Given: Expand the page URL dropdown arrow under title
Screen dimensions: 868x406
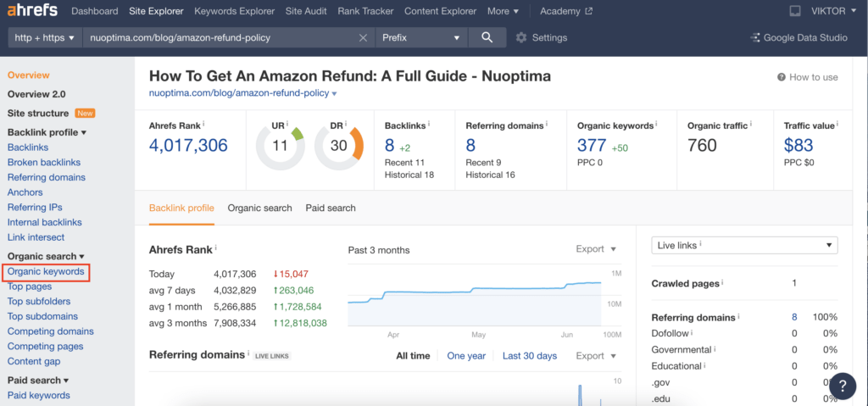Looking at the screenshot, I should [x=334, y=93].
